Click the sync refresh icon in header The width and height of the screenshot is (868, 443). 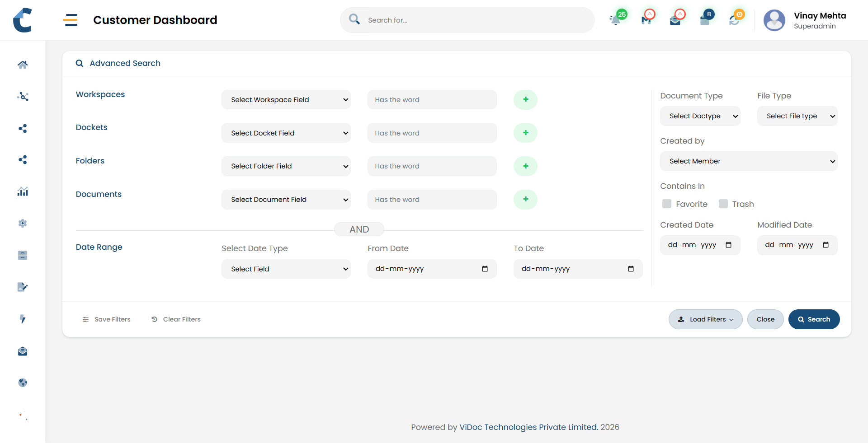(734, 20)
